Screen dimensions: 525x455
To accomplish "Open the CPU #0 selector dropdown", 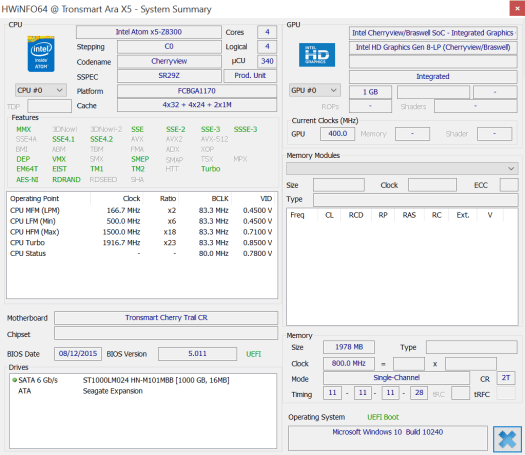I will (x=41, y=90).
